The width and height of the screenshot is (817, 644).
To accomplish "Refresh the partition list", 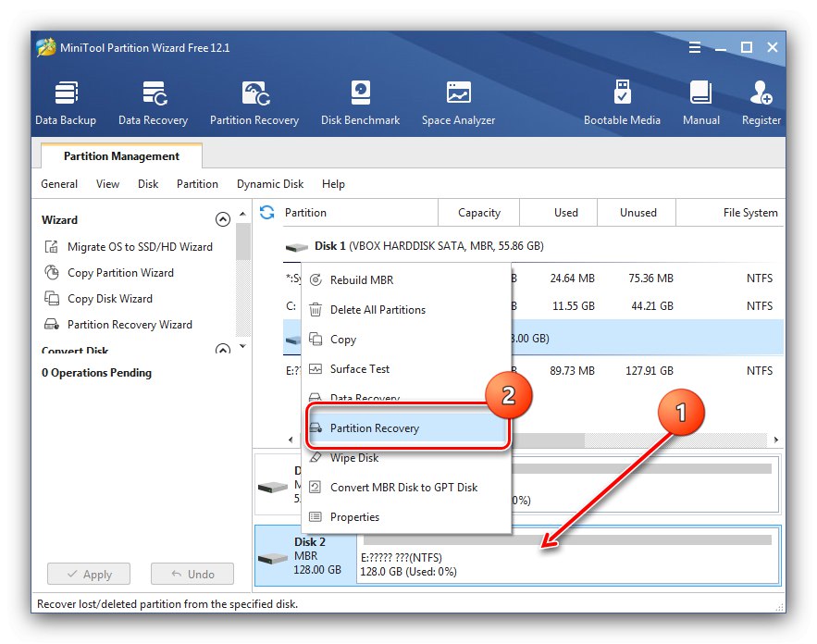I will pos(267,213).
